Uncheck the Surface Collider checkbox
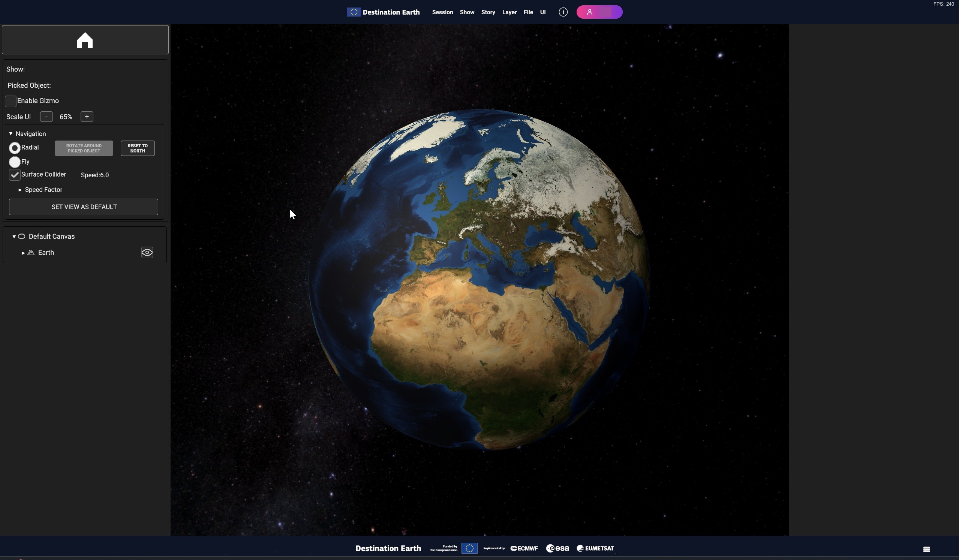Image resolution: width=959 pixels, height=560 pixels. click(15, 175)
